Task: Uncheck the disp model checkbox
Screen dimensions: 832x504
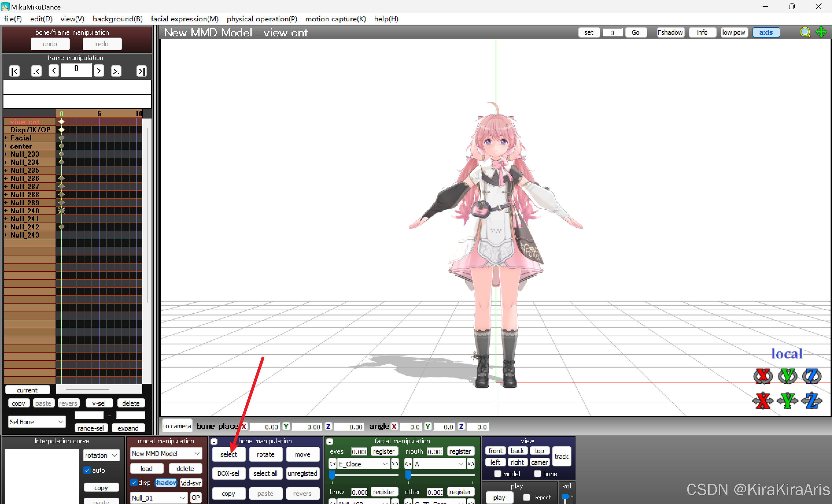Action: 134,482
